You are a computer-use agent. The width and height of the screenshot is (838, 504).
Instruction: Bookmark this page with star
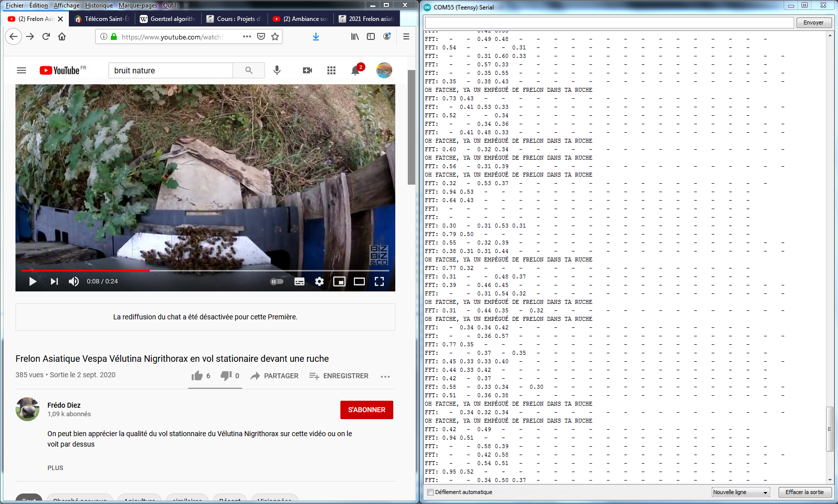[x=275, y=36]
